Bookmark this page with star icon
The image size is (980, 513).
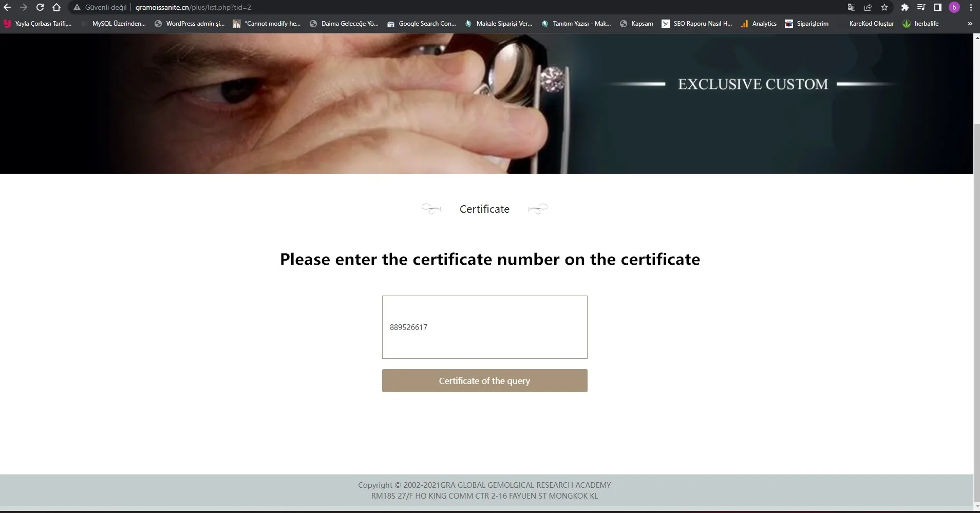tap(884, 7)
